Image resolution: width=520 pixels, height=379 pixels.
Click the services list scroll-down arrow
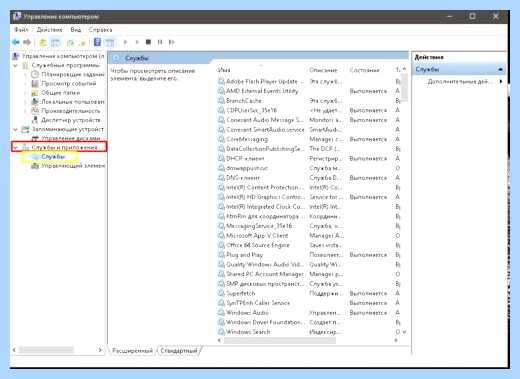tap(404, 332)
